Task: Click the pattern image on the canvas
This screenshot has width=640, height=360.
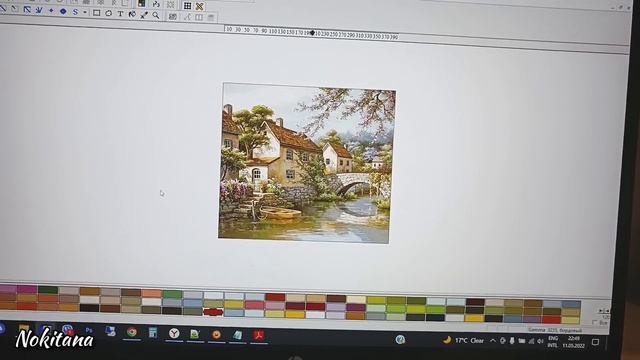Action: click(x=307, y=162)
